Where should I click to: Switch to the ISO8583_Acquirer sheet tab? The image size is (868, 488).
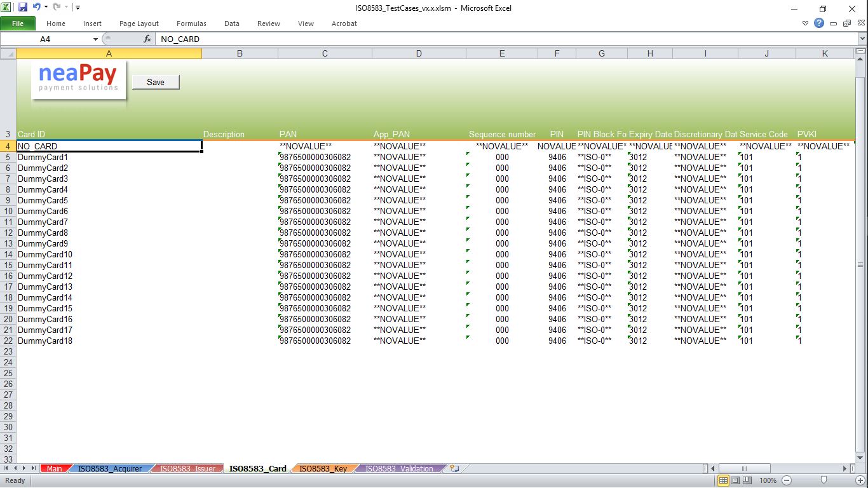point(110,469)
